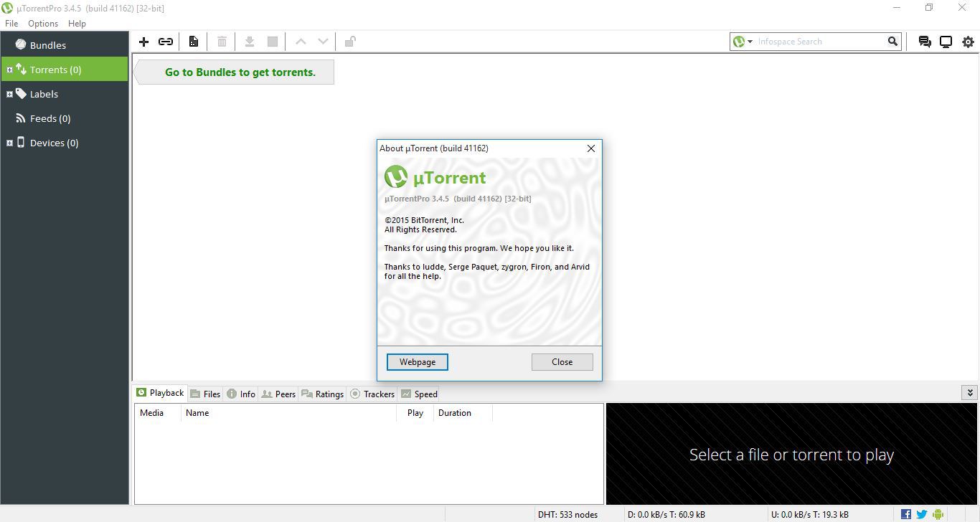The height and width of the screenshot is (522, 980).
Task: Switch to the Speed tab
Action: click(x=419, y=394)
